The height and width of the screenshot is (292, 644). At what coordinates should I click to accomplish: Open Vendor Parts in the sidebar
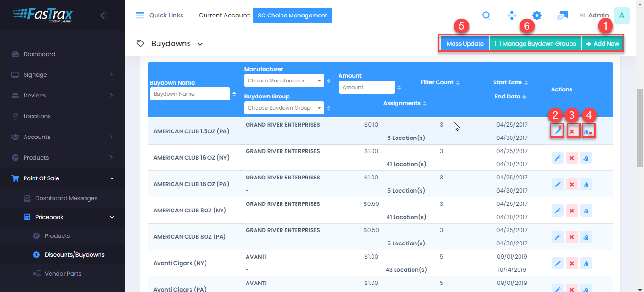[62, 274]
